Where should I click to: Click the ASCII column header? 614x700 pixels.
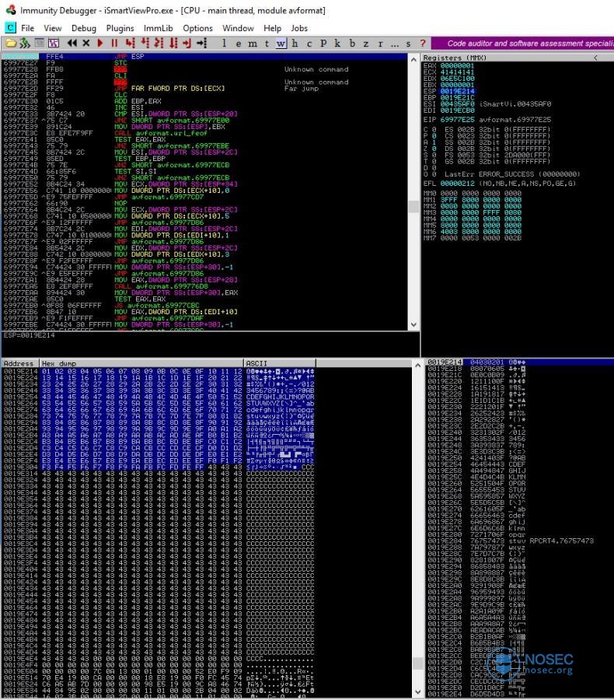point(279,363)
